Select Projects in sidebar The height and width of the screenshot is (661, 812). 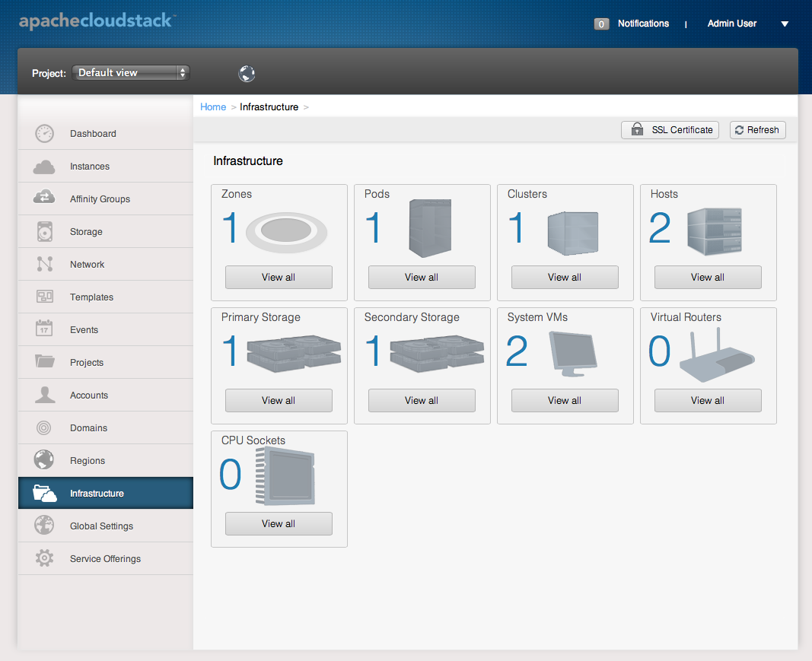(x=106, y=362)
